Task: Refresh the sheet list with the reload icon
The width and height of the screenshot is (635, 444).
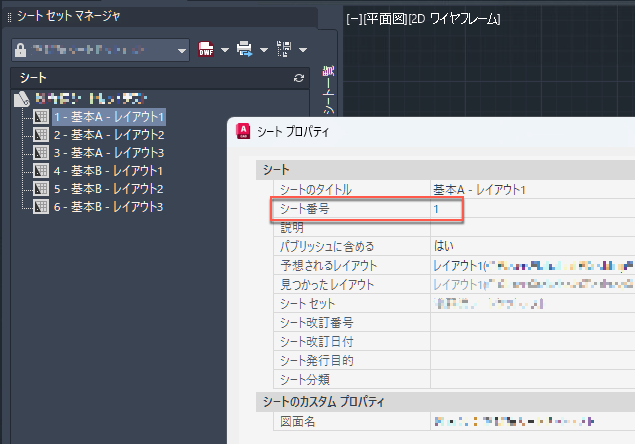Action: click(x=299, y=78)
